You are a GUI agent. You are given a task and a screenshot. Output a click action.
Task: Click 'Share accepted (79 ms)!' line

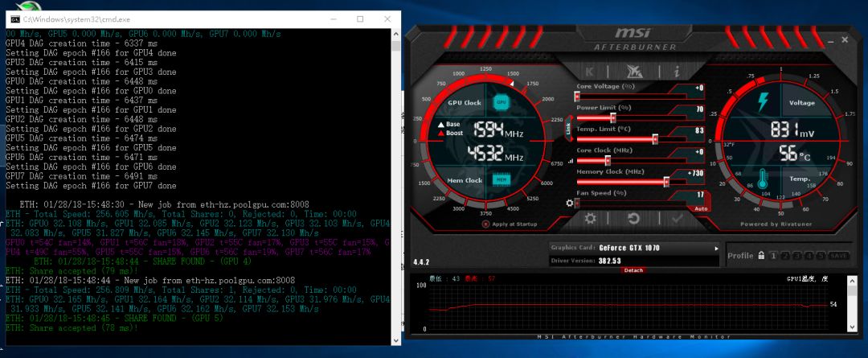(x=72, y=271)
